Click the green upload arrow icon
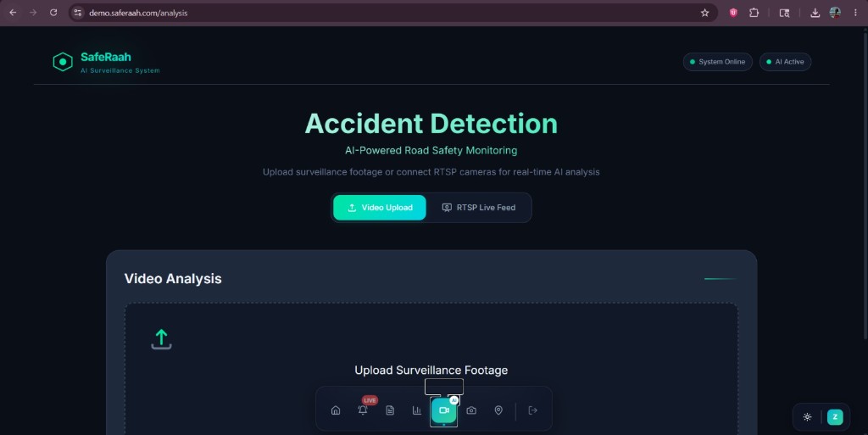The height and width of the screenshot is (435, 868). pos(161,338)
